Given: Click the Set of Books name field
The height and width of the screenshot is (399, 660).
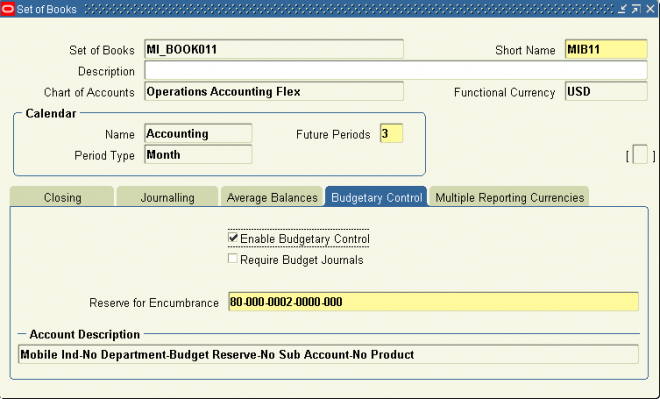Looking at the screenshot, I should (274, 49).
